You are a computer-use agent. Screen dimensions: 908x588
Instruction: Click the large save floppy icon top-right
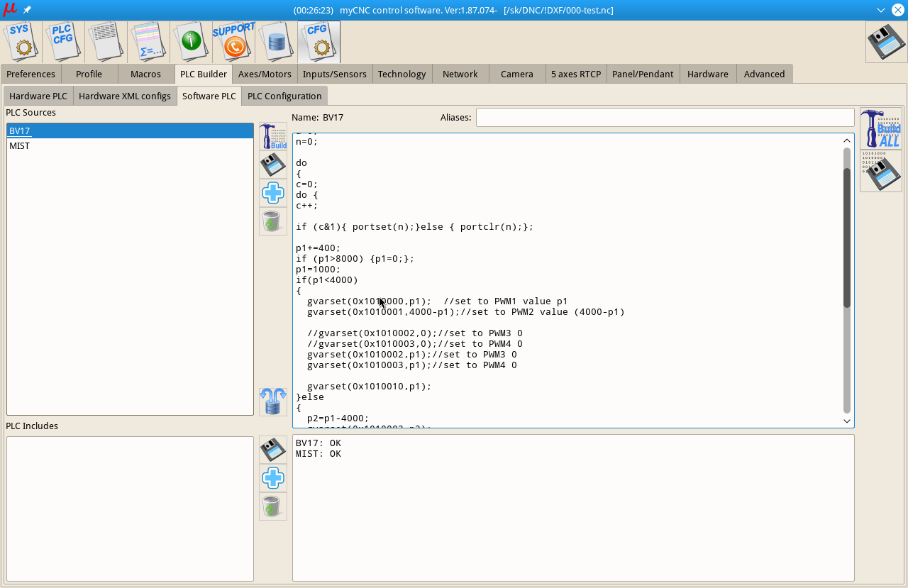886,42
